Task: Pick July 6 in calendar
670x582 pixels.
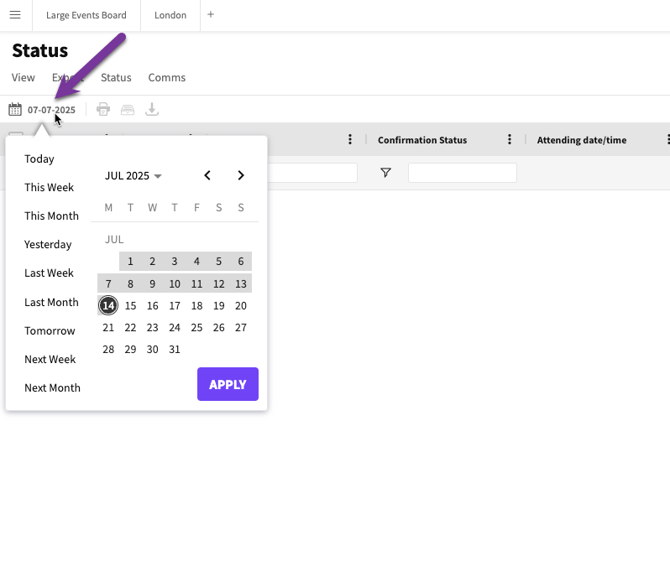Action: pos(241,261)
